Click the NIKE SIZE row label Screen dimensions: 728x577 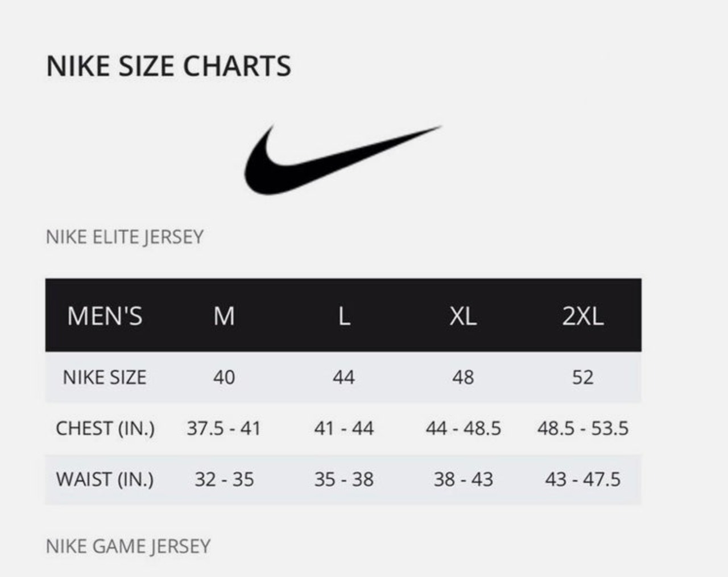click(x=105, y=377)
